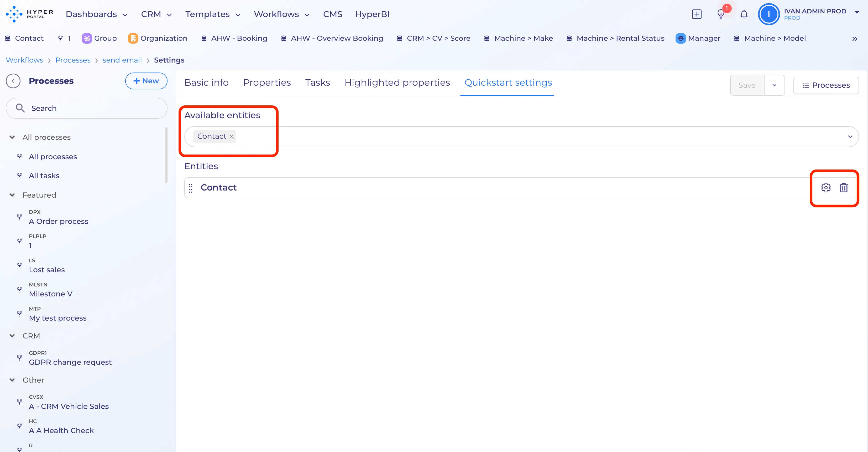Screen dimensions: 868x452
Task: Collapse the All processes group
Action: click(x=12, y=137)
